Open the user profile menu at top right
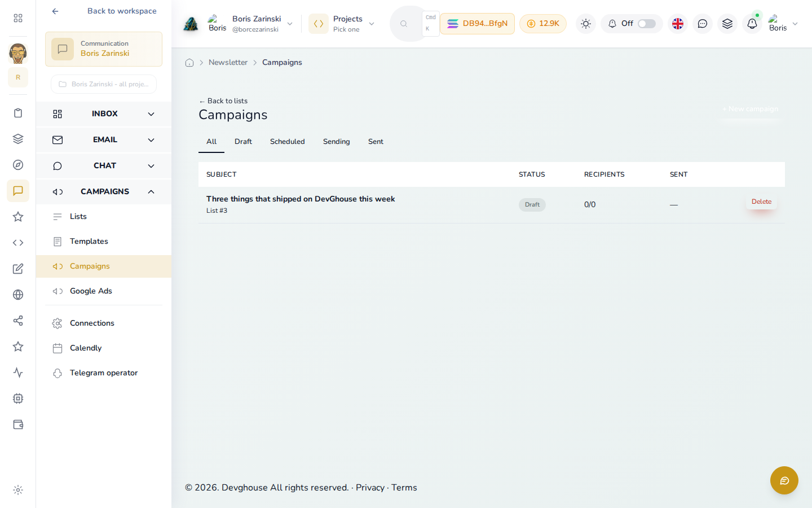This screenshot has width=812, height=508. [x=783, y=24]
